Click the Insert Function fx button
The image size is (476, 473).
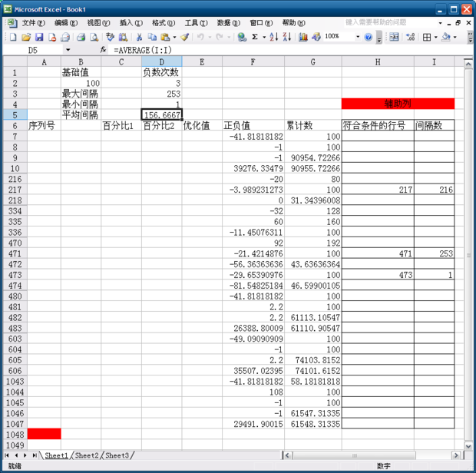(x=103, y=49)
